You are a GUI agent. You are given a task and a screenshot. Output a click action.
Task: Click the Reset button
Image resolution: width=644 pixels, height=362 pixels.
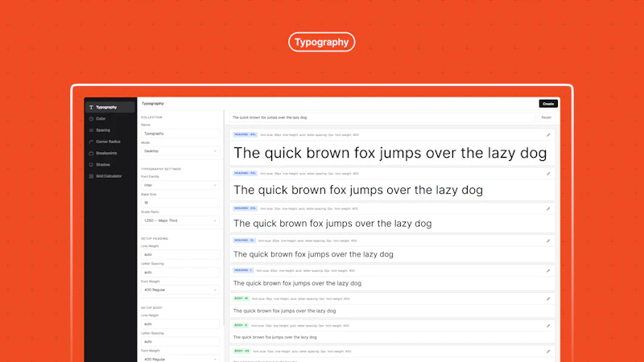tap(547, 117)
